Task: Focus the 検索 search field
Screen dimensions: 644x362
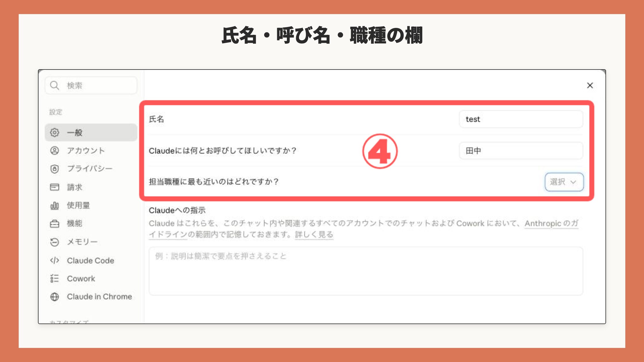Action: pyautogui.click(x=91, y=85)
